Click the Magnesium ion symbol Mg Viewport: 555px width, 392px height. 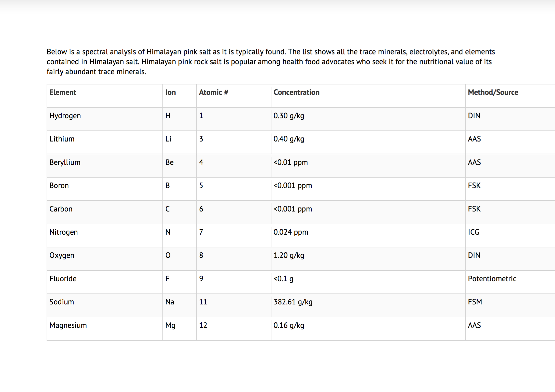click(x=170, y=325)
